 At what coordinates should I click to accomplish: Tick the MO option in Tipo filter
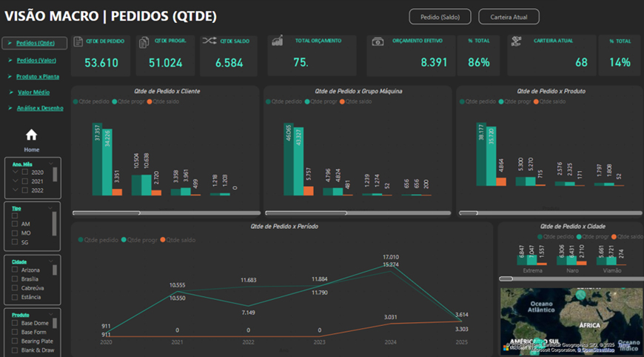(15, 233)
